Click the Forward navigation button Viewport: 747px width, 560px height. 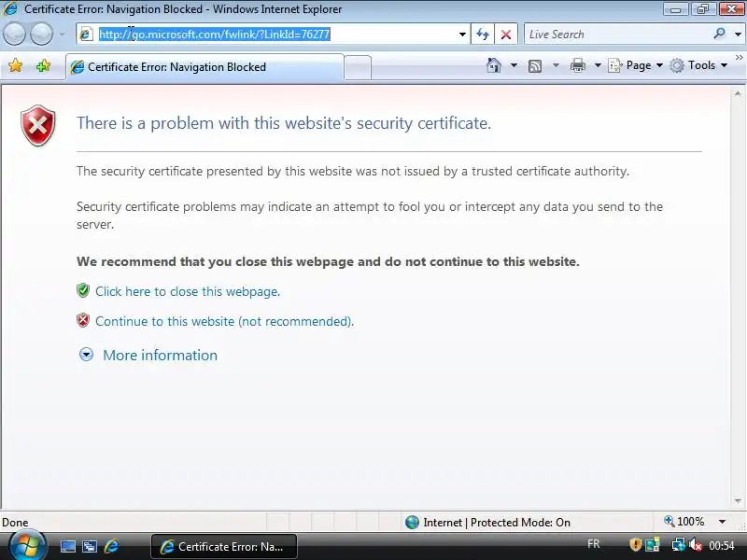click(41, 35)
